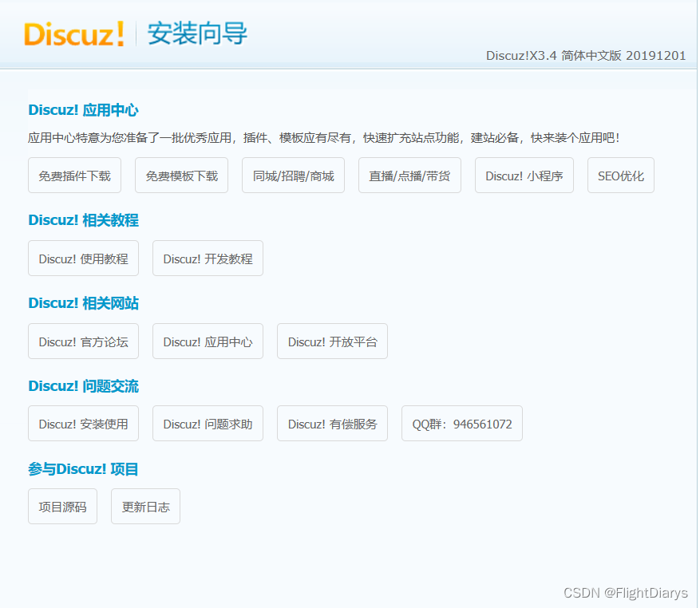Screen dimensions: 700x608
Task: Click QQ群: 946561072 button
Action: pyautogui.click(x=462, y=424)
